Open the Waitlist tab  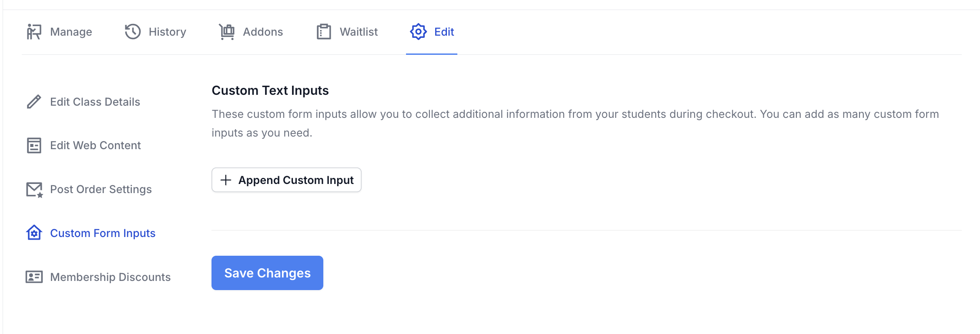(347, 32)
